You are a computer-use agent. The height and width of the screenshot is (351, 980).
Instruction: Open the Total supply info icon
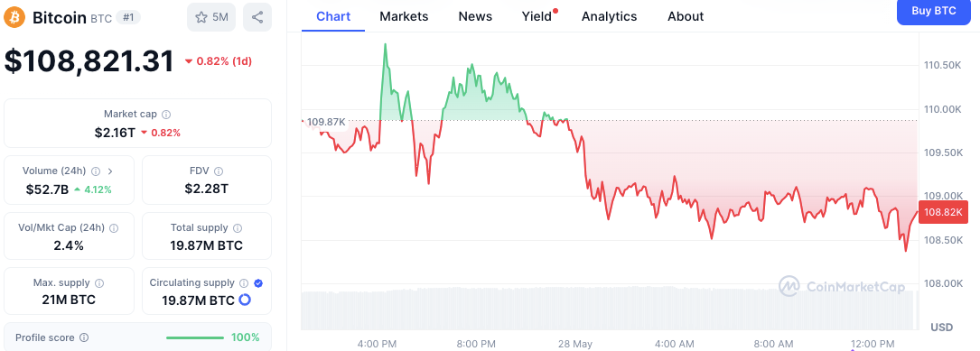[238, 228]
